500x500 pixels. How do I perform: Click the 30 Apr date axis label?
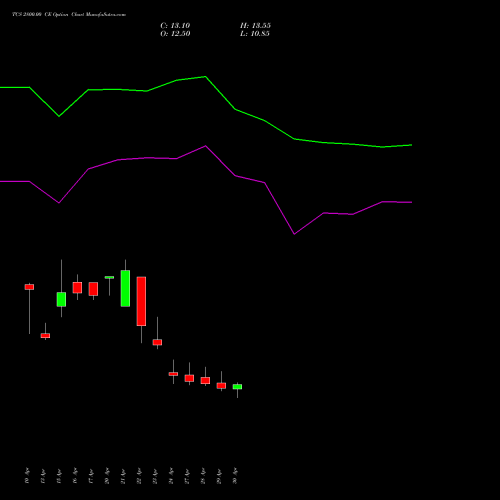(x=235, y=476)
